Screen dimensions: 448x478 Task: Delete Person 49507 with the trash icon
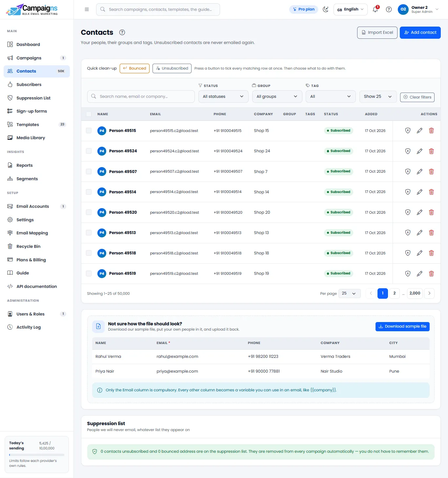pos(431,171)
